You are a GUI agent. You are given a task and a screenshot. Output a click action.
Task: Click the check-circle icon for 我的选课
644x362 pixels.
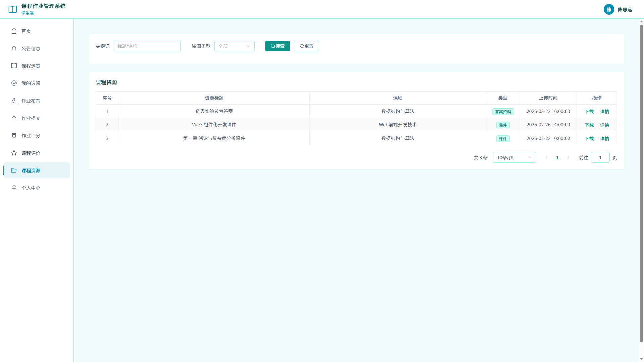(x=14, y=83)
